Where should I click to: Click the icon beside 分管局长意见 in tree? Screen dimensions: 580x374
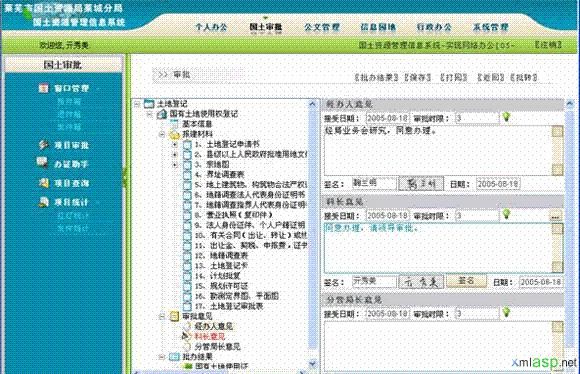[187, 347]
